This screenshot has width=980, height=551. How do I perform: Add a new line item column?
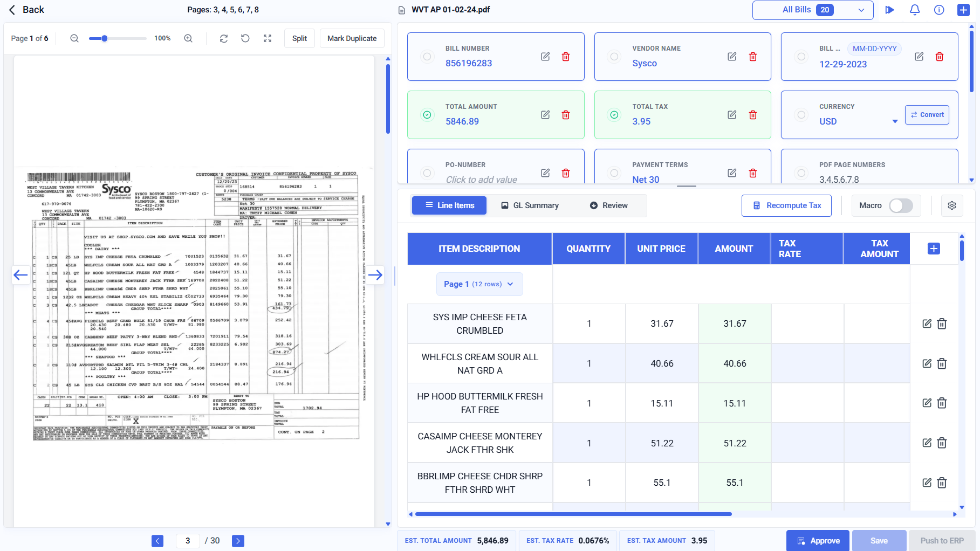coord(934,249)
